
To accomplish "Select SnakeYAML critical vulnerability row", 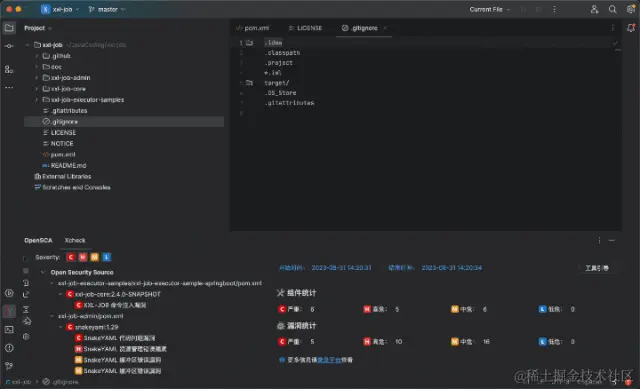I will pyautogui.click(x=115, y=338).
